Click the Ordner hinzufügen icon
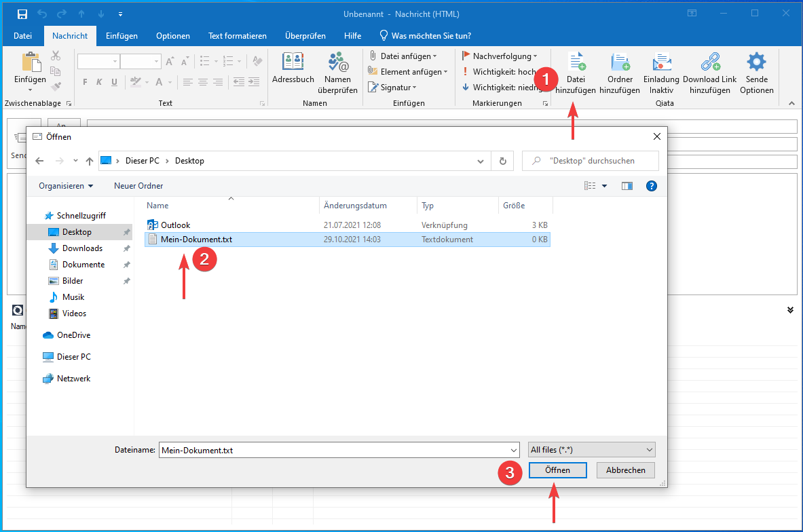Screen dimensions: 803x532 (x=619, y=63)
